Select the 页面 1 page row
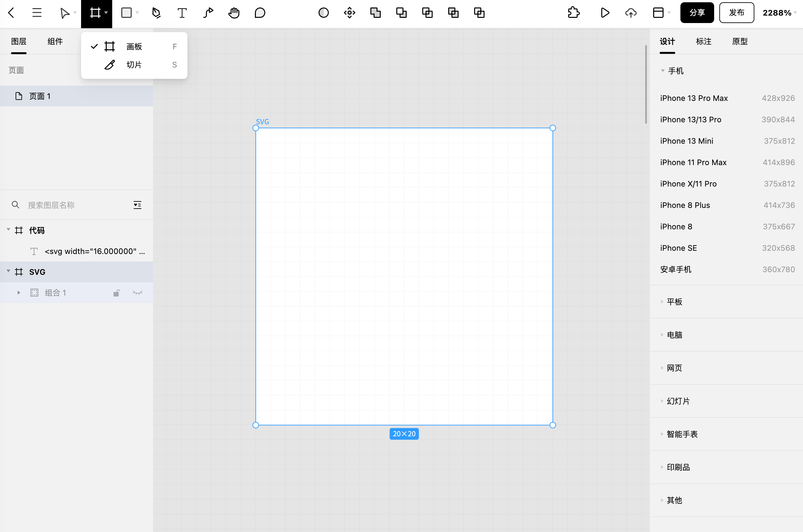Viewport: 803px width, 532px height. pyautogui.click(x=77, y=96)
